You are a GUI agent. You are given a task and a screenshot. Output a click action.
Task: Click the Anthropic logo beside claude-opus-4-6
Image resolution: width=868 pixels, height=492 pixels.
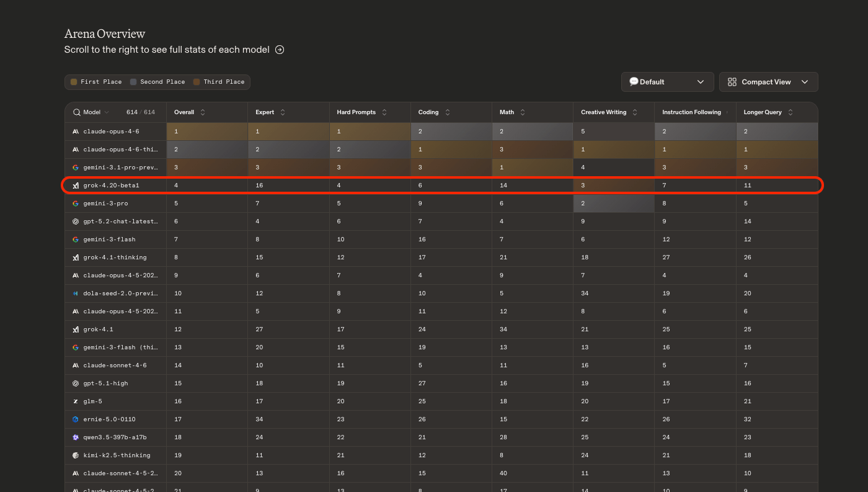(x=76, y=132)
